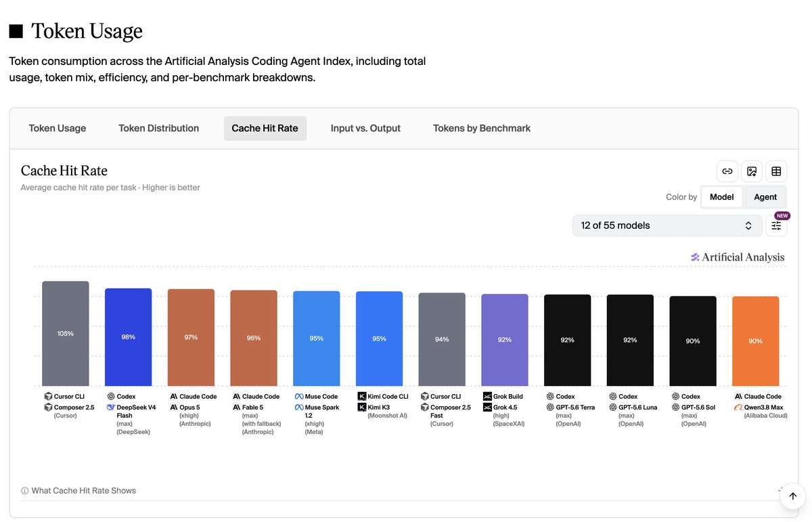Click the gray 105% Composer 2.5 bar
Screen dimensions: 812x522
point(66,334)
